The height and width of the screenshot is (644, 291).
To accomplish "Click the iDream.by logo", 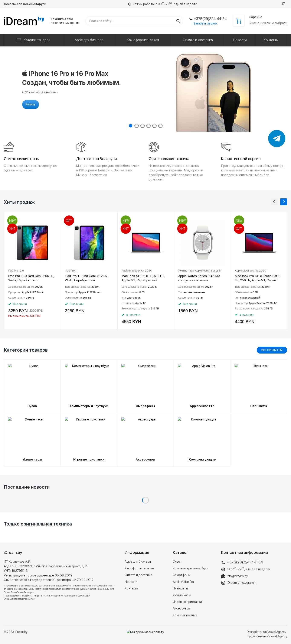I will 24,21.
